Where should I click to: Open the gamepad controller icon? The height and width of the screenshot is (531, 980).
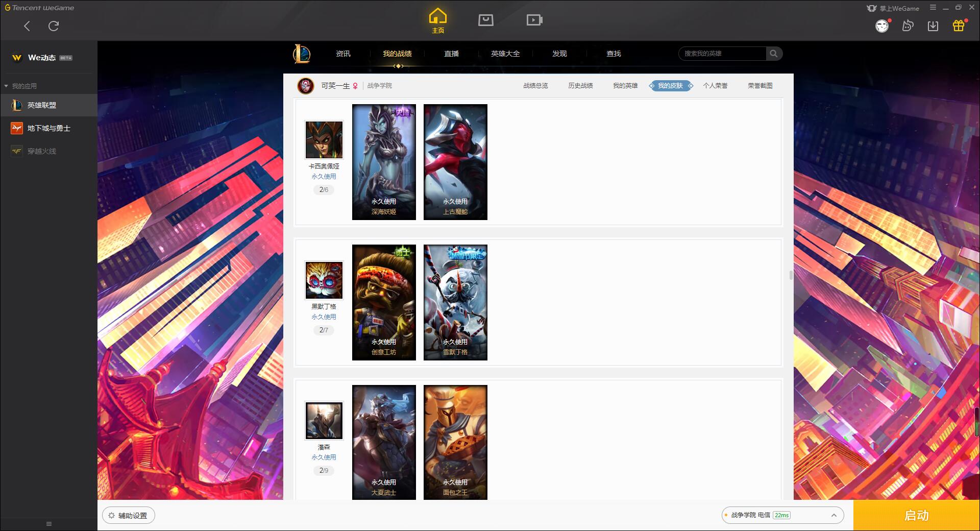coord(908,26)
